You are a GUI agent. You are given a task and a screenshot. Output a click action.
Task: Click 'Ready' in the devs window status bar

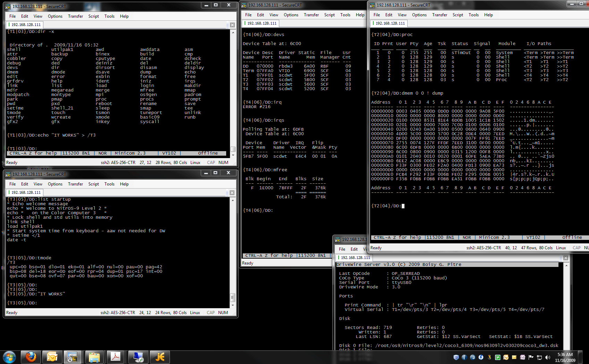248,263
